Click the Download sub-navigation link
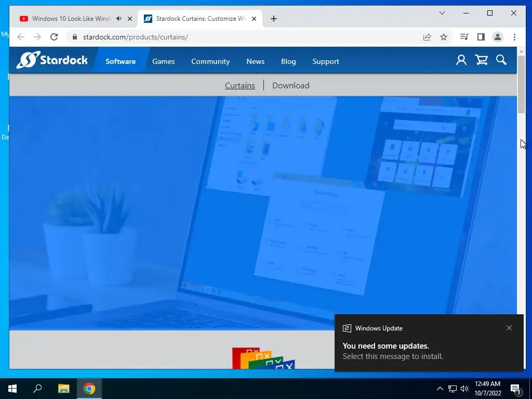The image size is (532, 399). [x=291, y=86]
